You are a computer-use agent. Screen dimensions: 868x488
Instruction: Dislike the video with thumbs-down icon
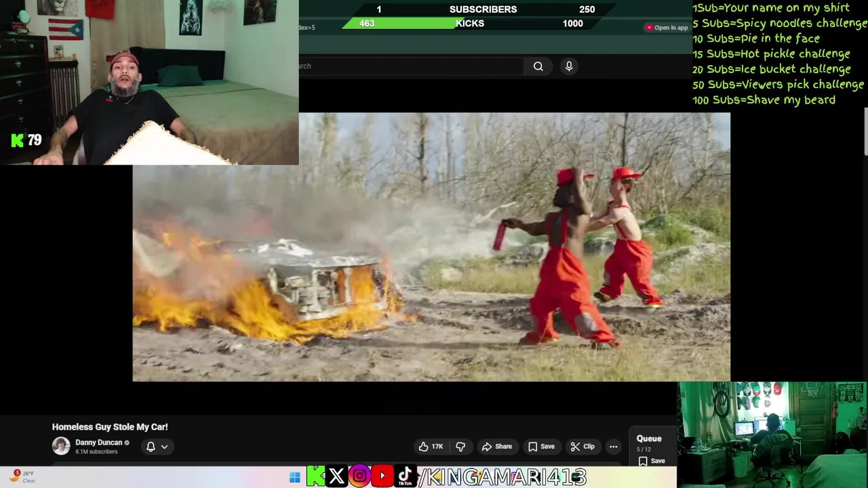pyautogui.click(x=460, y=447)
